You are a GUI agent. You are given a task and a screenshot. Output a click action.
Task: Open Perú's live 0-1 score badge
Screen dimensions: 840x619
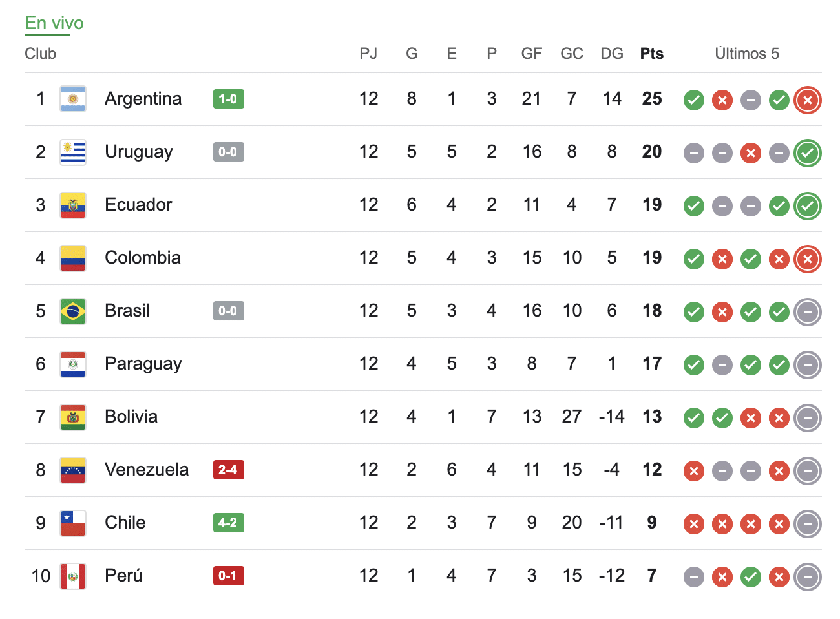pyautogui.click(x=228, y=576)
